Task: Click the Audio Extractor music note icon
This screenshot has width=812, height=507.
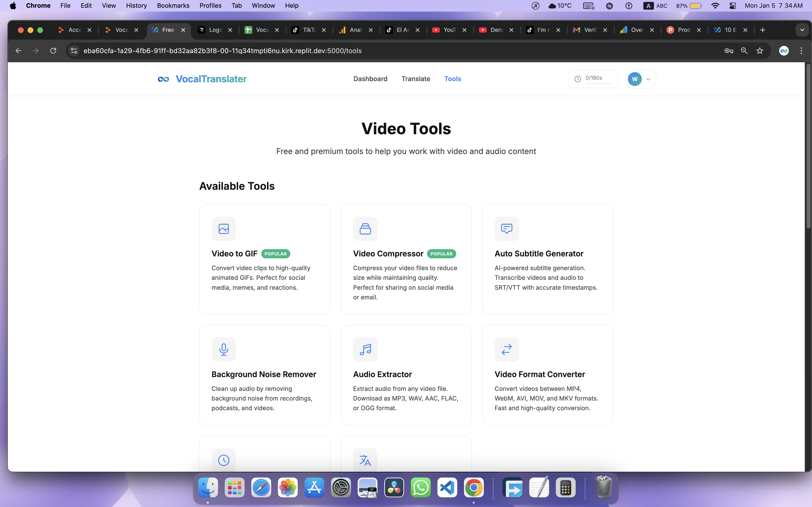Action: tap(365, 349)
